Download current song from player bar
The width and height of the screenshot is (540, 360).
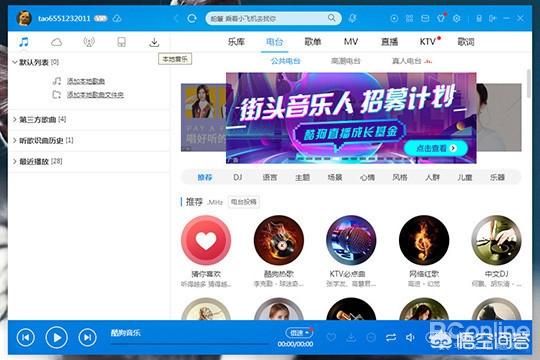click(351, 337)
